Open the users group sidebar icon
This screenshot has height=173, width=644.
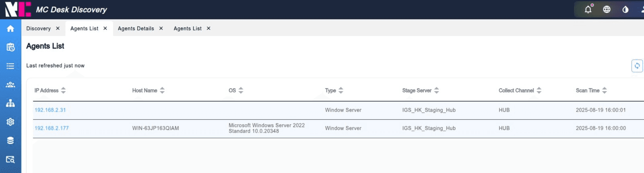[10, 85]
